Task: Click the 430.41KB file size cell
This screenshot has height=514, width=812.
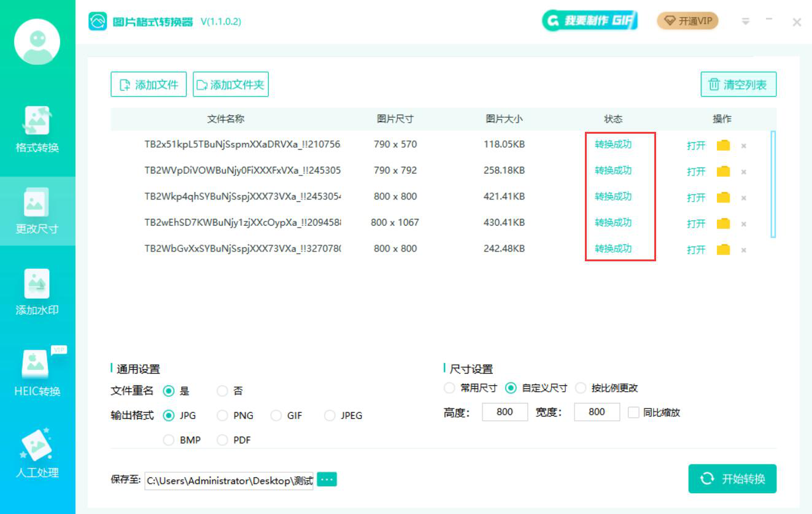Action: coord(505,223)
